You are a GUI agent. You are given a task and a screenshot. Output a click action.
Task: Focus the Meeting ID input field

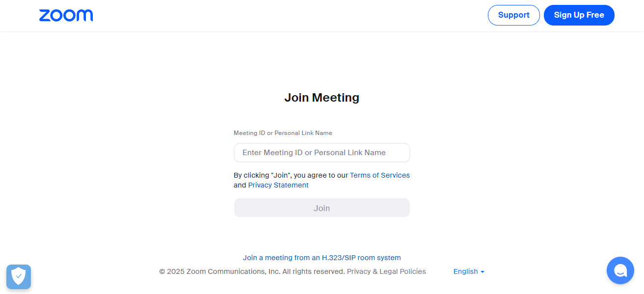322,153
